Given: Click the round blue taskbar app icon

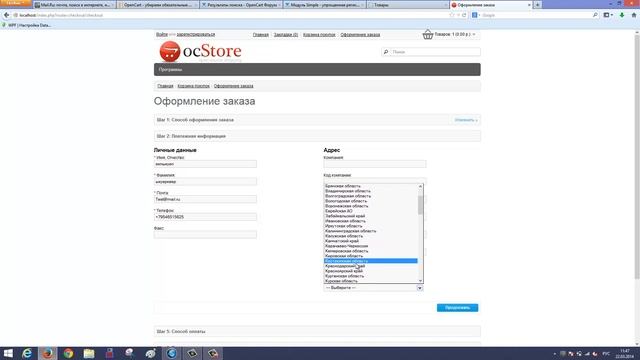Looking at the screenshot, I should (x=171, y=353).
